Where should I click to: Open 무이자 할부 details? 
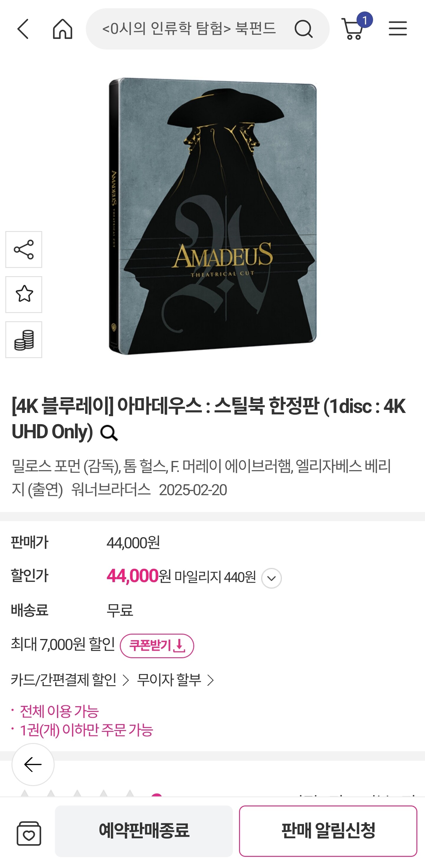[x=175, y=680]
